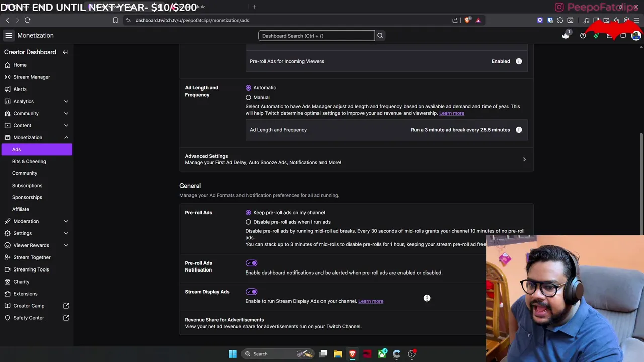Image resolution: width=644 pixels, height=362 pixels.
Task: Open File Explorer from taskbar
Action: [x=338, y=354]
